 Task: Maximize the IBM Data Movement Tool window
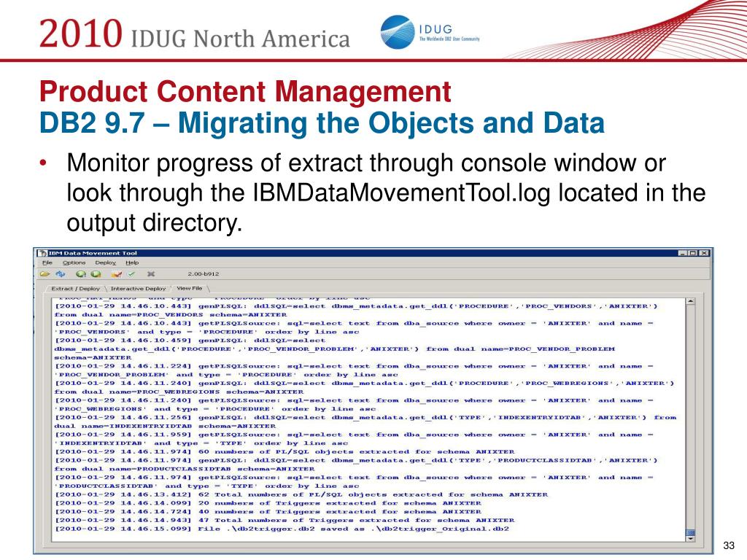pyautogui.click(x=693, y=253)
